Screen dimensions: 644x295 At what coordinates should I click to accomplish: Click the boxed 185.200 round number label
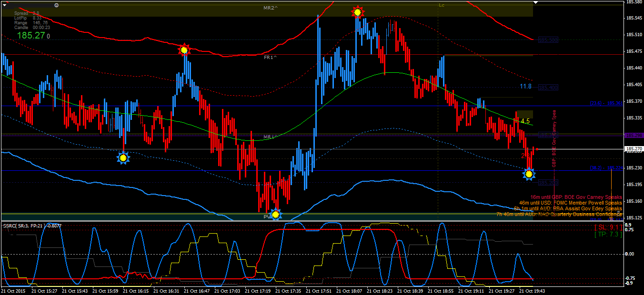tap(548, 183)
